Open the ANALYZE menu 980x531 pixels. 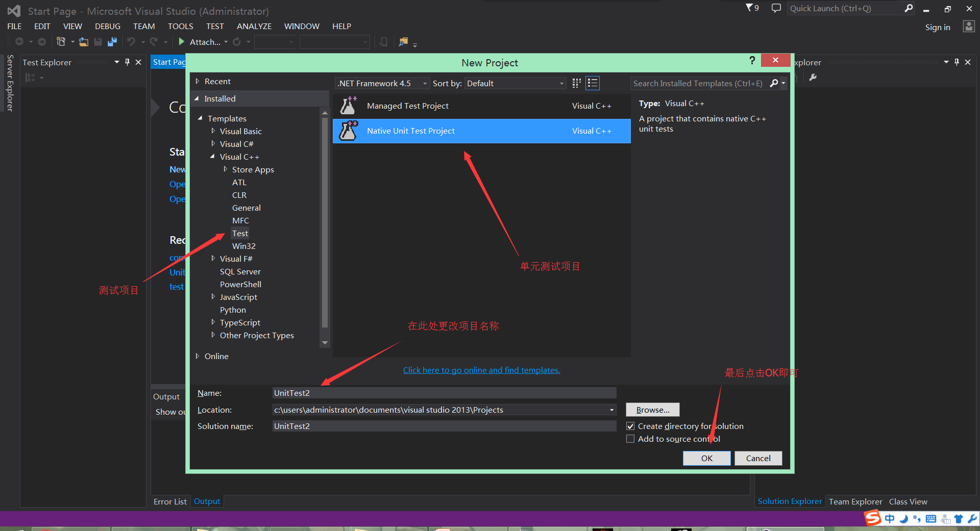point(254,27)
